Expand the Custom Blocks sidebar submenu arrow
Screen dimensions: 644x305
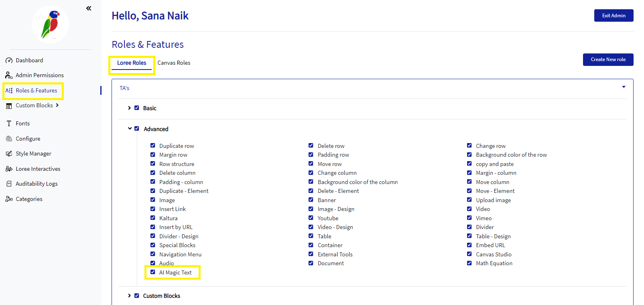click(57, 105)
